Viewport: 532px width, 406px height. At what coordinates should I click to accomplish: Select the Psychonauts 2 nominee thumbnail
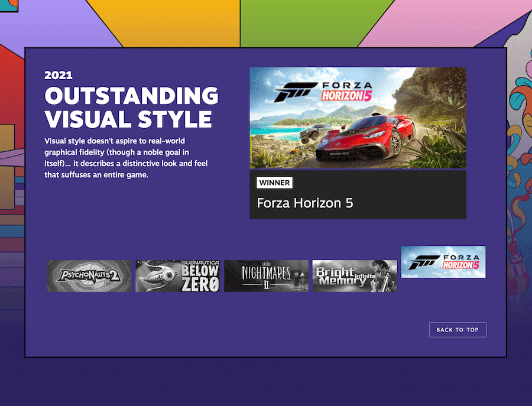click(89, 276)
